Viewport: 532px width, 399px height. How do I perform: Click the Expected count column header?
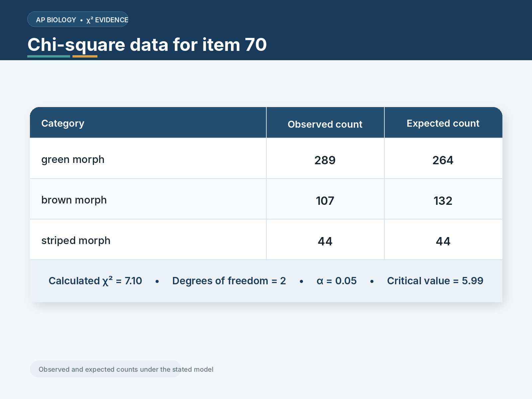(443, 123)
